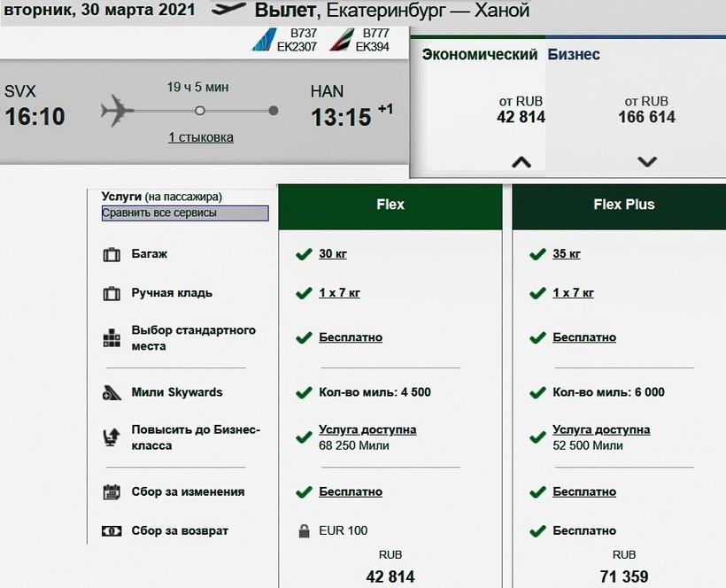Image resolution: width=726 pixels, height=588 pixels.
Task: Open the 1 стыковка connection details
Action: tap(201, 137)
